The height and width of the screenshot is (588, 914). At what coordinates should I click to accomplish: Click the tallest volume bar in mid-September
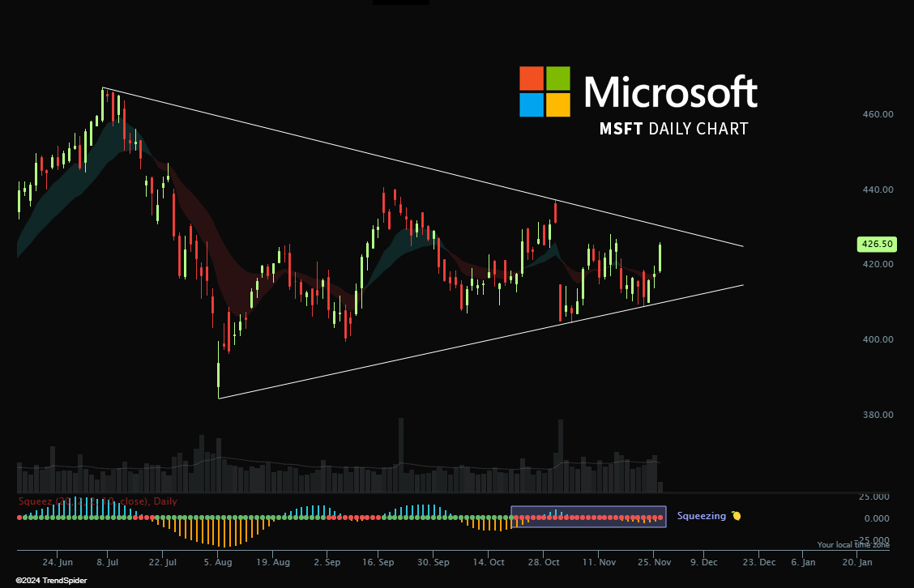point(401,454)
